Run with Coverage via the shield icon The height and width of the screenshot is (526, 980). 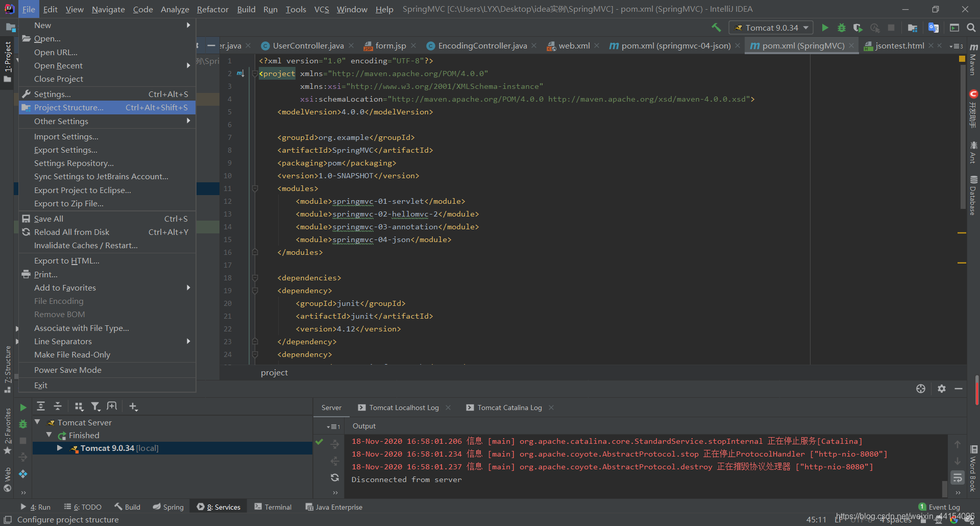858,28
